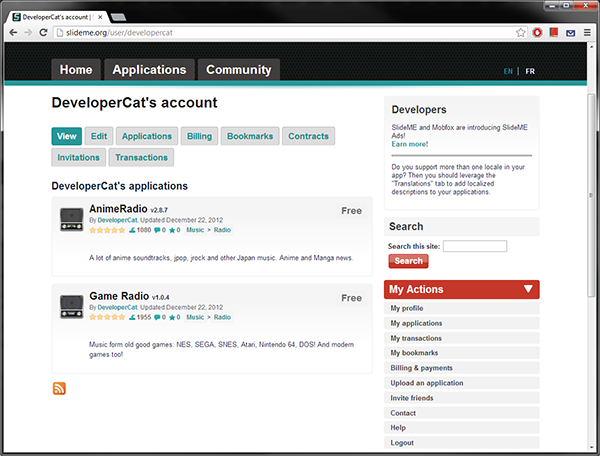Open the Opera extension icon

point(537,33)
